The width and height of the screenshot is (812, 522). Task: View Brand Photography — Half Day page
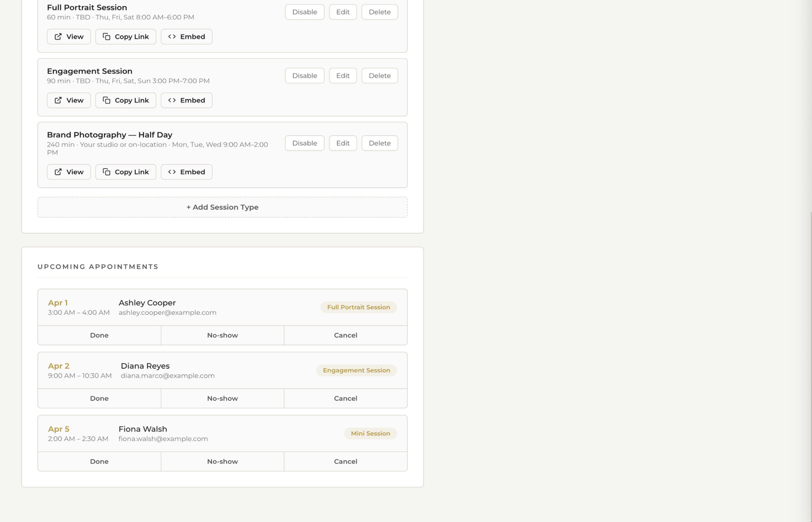pyautogui.click(x=68, y=172)
